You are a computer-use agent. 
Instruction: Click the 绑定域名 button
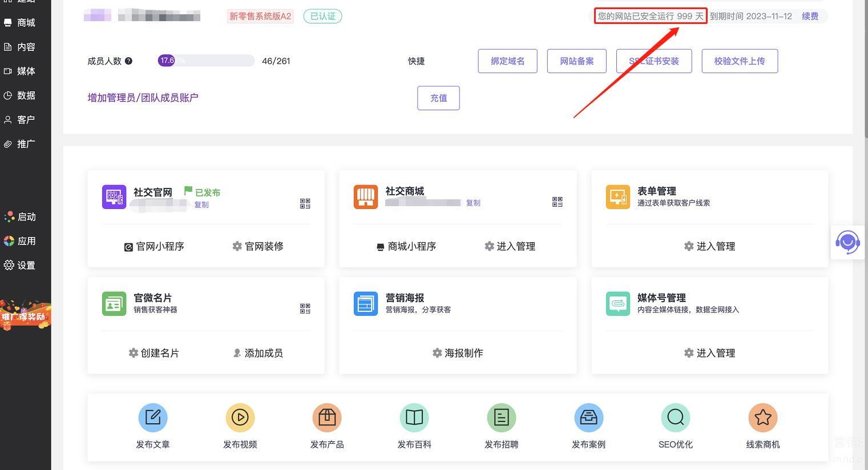click(507, 61)
